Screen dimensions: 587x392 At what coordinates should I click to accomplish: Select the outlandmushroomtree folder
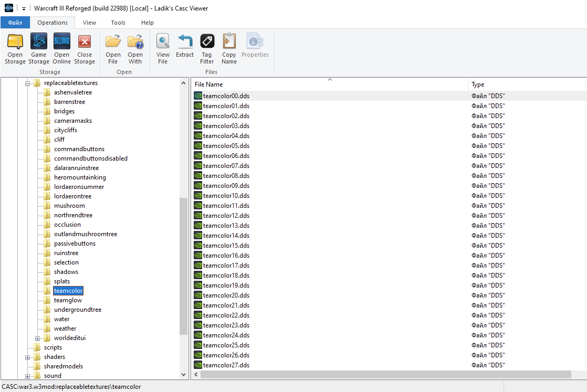[x=86, y=234]
